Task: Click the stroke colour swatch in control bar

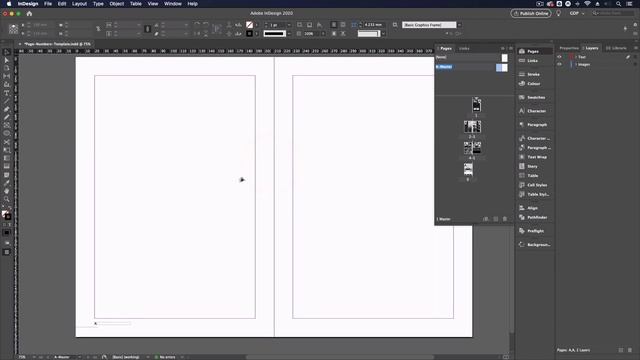Action: 249,33
